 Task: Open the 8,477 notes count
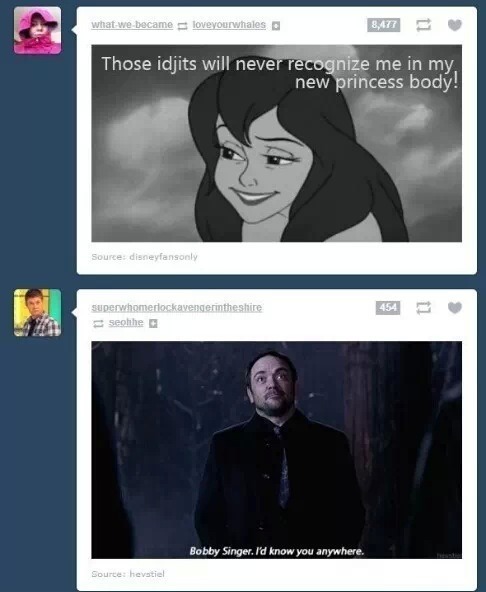pyautogui.click(x=383, y=25)
